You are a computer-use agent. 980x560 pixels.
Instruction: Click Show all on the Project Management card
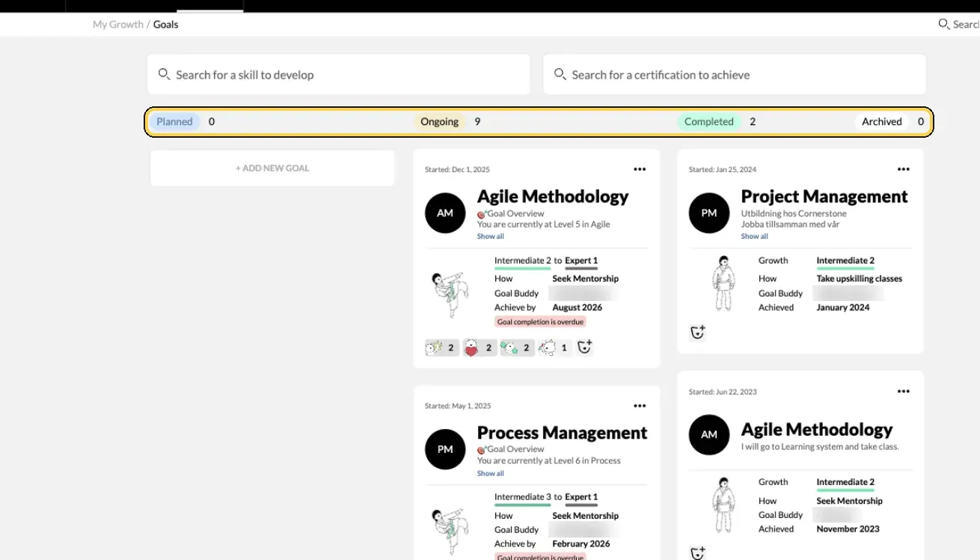click(754, 237)
